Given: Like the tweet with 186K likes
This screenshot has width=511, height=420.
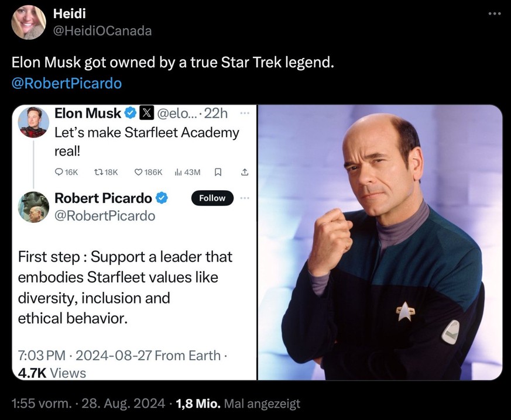Looking at the screenshot, I should [139, 172].
